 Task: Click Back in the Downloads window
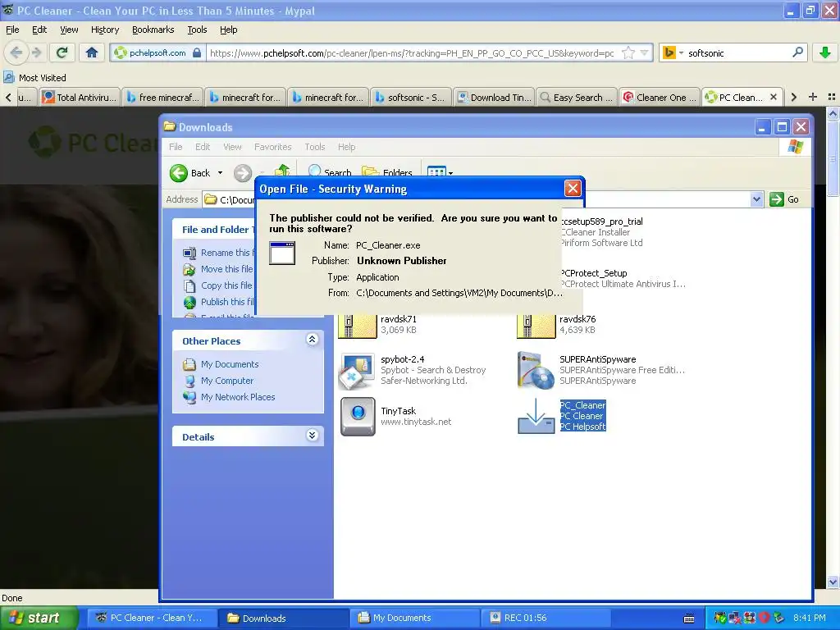point(190,173)
